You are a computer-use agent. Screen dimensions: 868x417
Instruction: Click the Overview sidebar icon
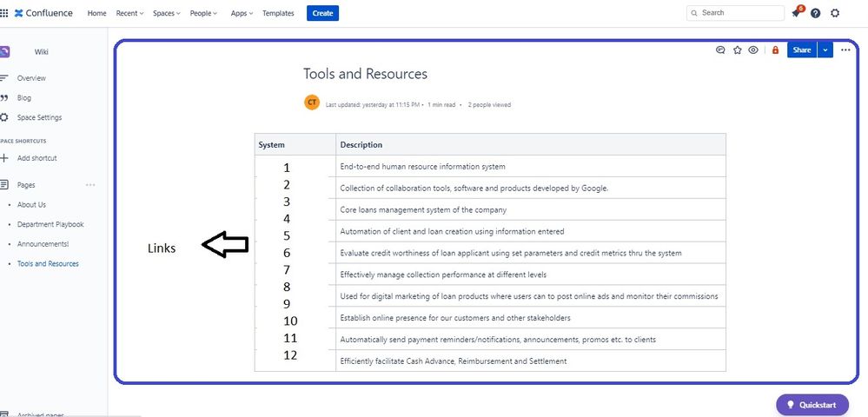coord(3,78)
